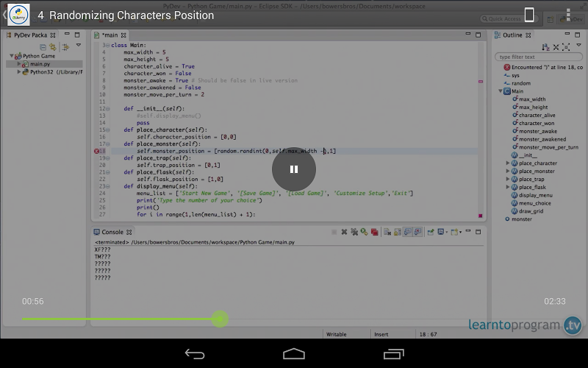Click Remove Launch X icon in Console toolbar

click(344, 232)
